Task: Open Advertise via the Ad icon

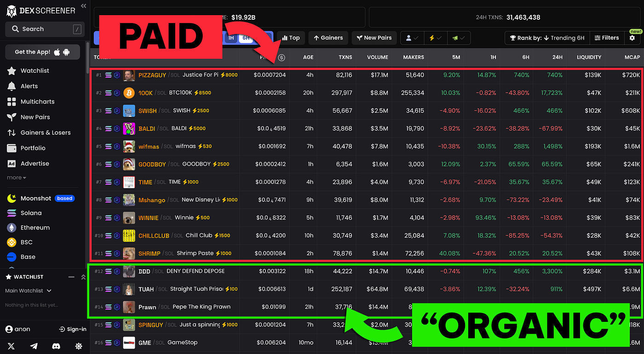Action: pos(11,164)
